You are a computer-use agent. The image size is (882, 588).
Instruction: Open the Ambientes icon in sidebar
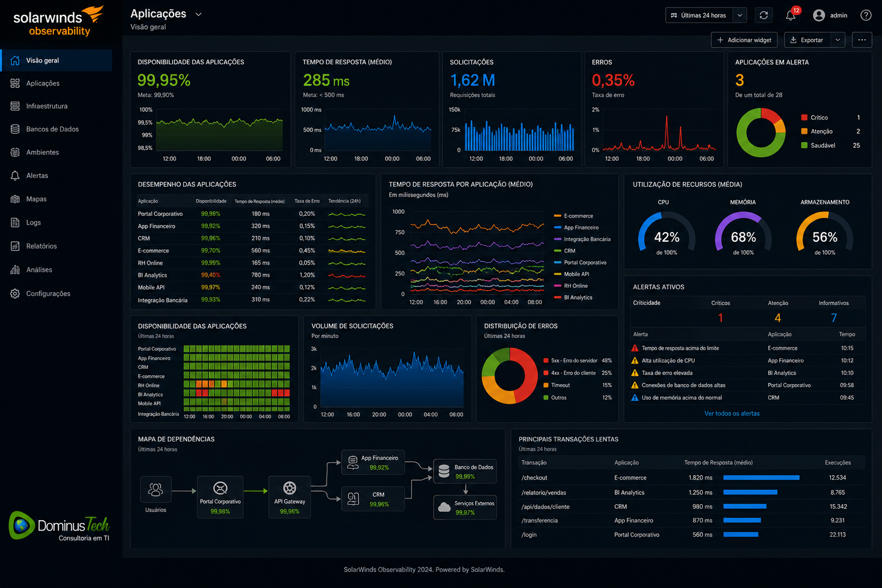[x=15, y=152]
